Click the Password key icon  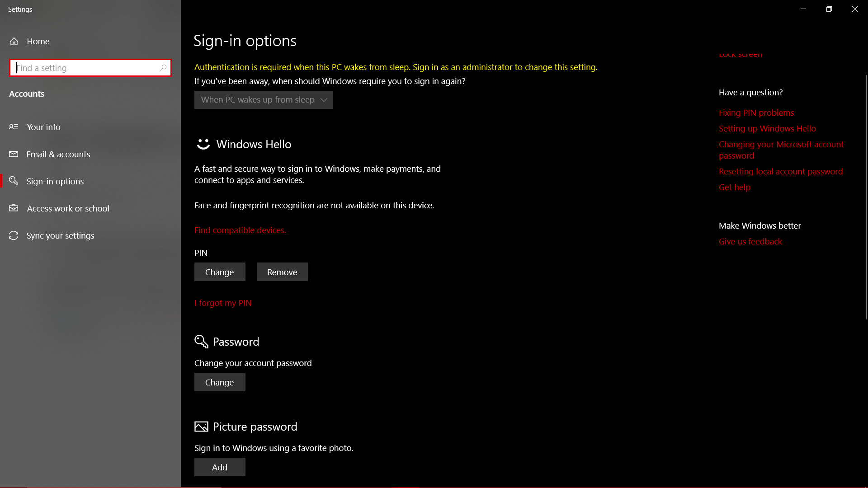202,342
